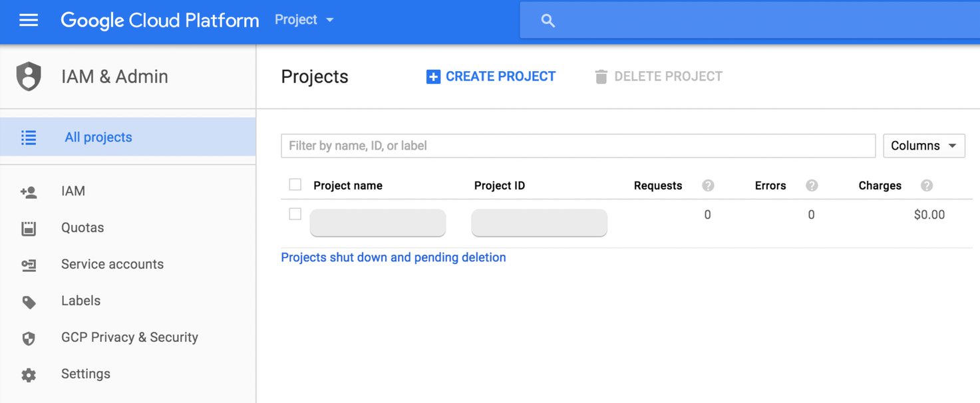This screenshot has width=980, height=403.
Task: Click the DELETE PROJECT button
Action: click(658, 76)
